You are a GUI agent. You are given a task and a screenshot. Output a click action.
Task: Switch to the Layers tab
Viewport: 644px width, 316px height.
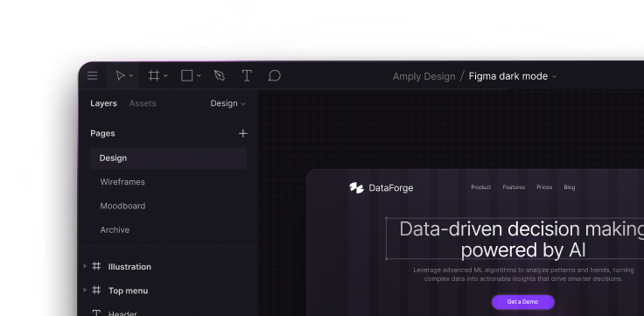(x=103, y=103)
